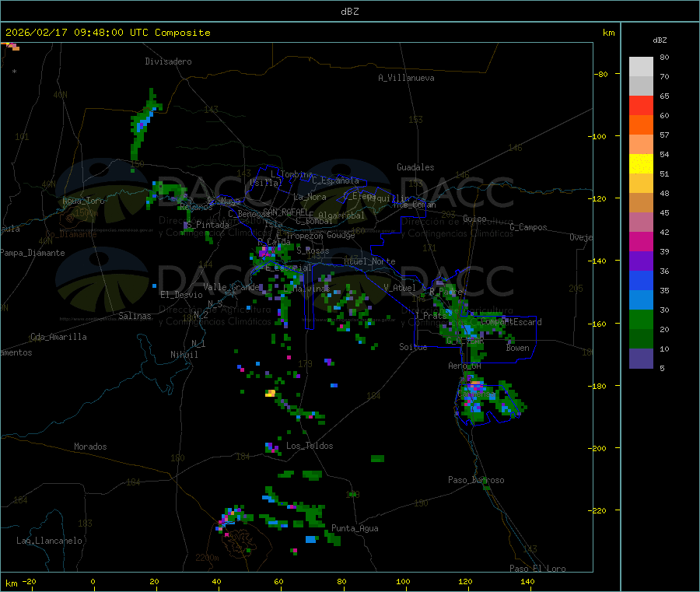
Task: Click the Nihuil map label
Action: click(184, 355)
